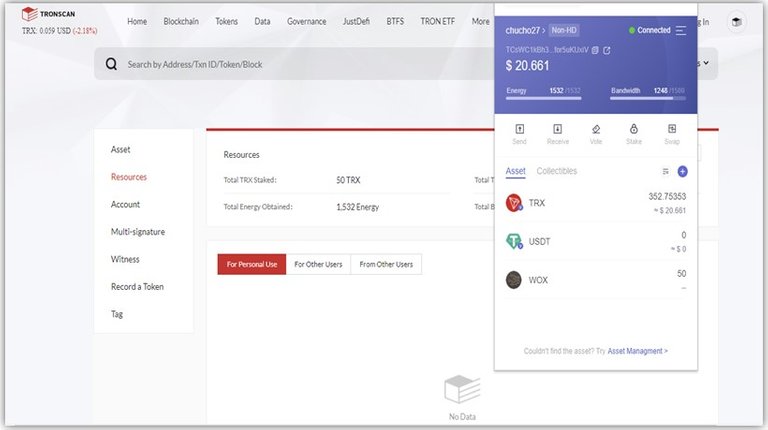Screen dimensions: 768x430
Task: Switch to For Personal Use tab
Action: (252, 264)
